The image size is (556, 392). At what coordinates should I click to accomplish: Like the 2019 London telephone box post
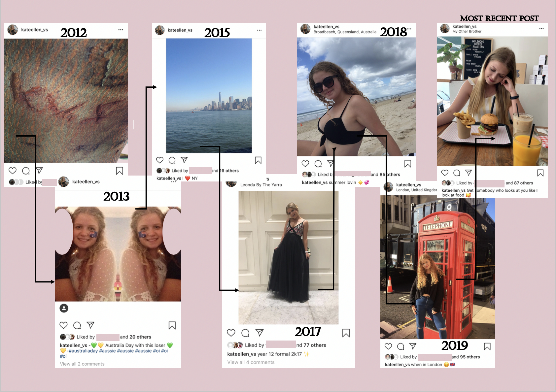click(x=388, y=346)
